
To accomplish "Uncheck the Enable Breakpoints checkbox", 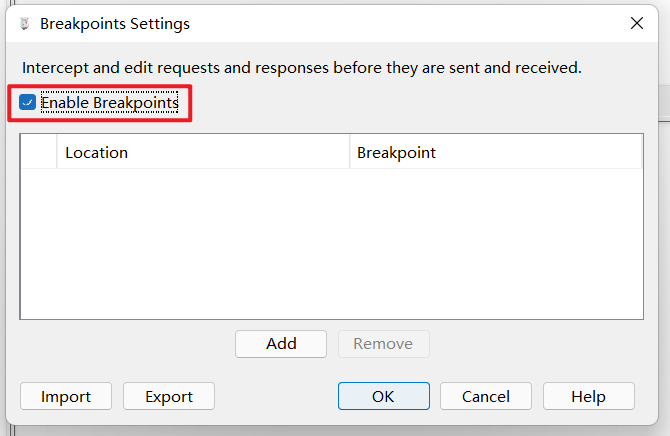I will [27, 102].
